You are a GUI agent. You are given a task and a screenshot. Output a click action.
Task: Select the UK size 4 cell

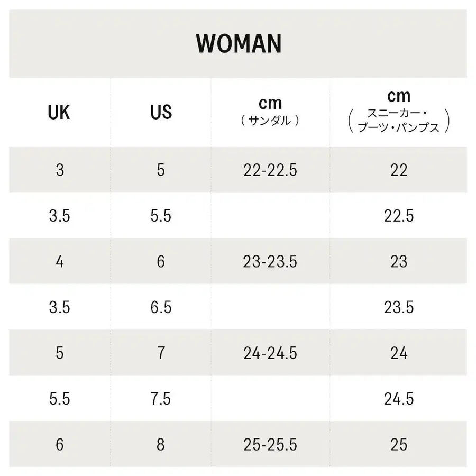(x=59, y=261)
